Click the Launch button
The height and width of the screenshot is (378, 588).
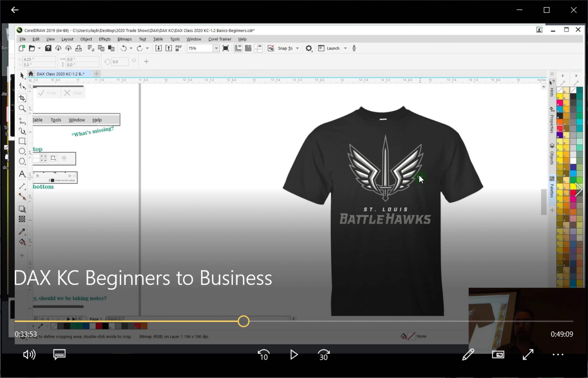tap(329, 48)
